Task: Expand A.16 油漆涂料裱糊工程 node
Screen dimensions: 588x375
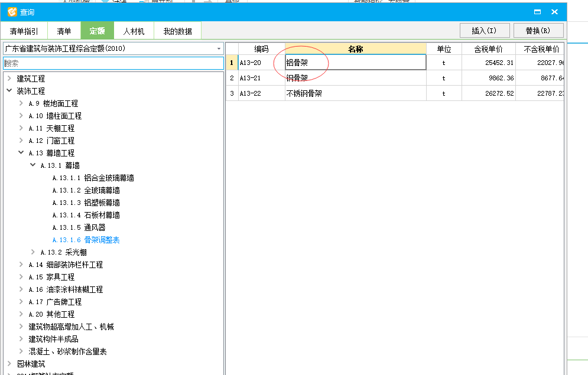Action: click(21, 289)
